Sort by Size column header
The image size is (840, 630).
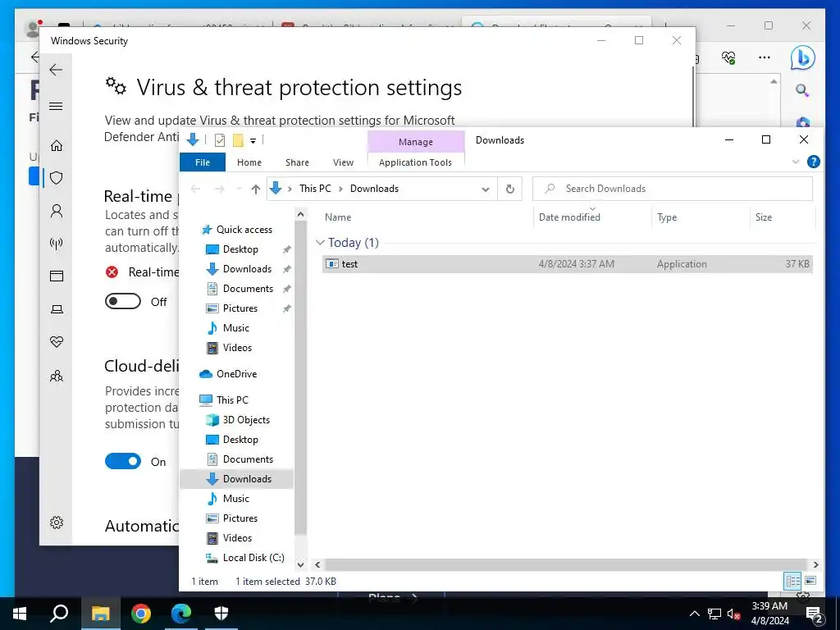click(764, 217)
